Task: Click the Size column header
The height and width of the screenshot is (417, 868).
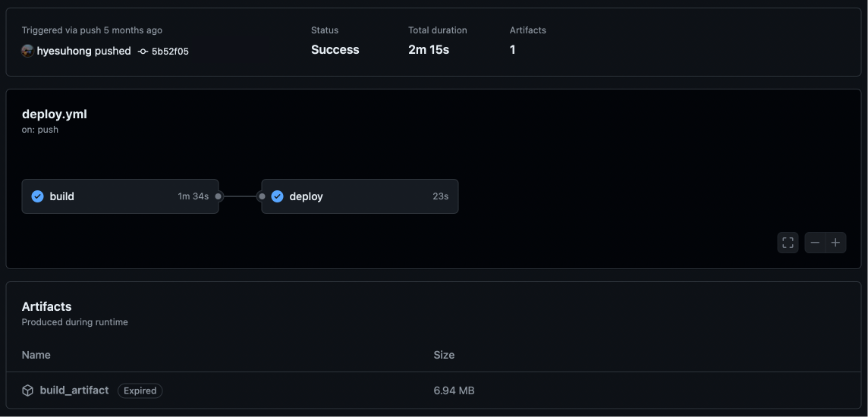Action: [444, 355]
